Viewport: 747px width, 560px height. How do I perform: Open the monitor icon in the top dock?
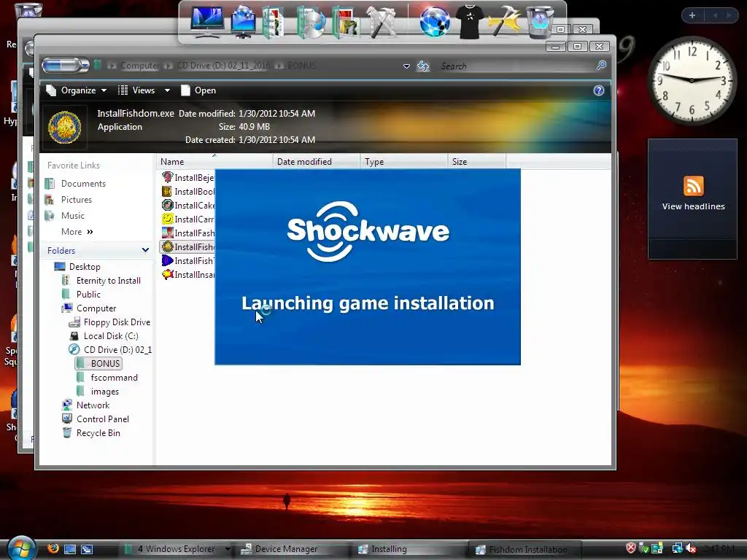206,22
